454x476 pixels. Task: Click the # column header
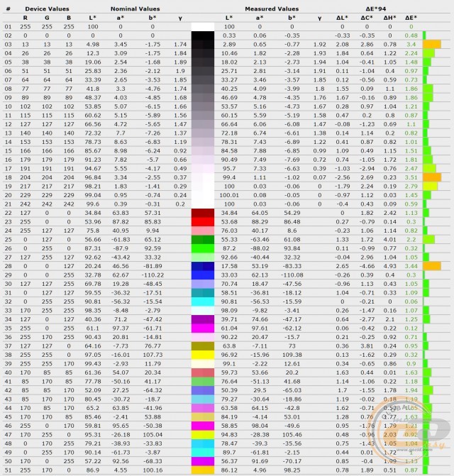pos(9,9)
